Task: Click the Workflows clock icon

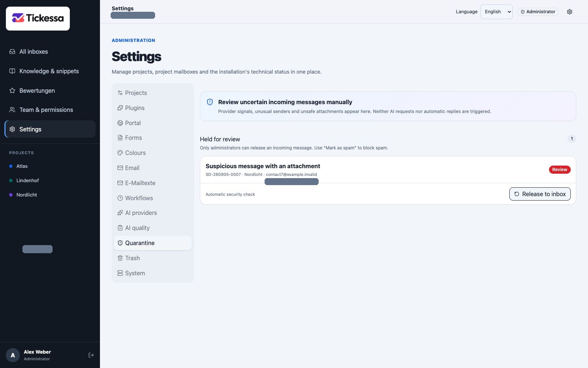Action: tap(120, 198)
